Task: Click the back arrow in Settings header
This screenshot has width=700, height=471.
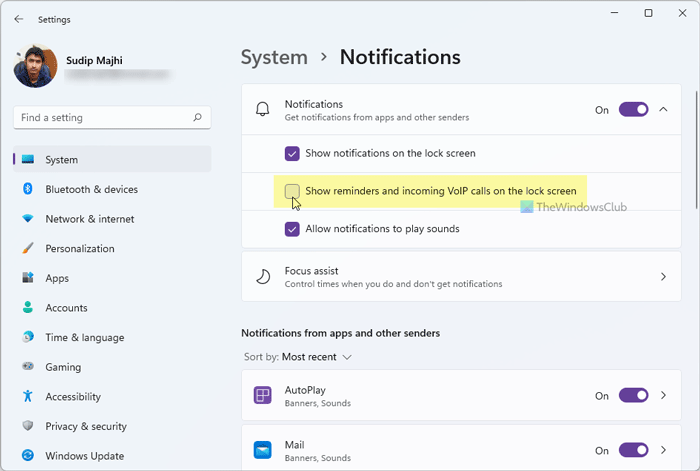Action: (20, 19)
